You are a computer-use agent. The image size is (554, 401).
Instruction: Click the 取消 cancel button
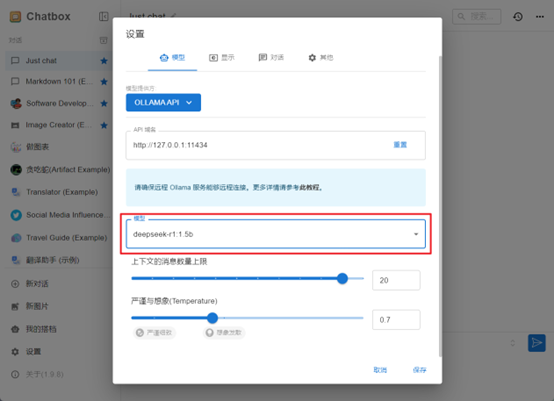[x=380, y=370]
